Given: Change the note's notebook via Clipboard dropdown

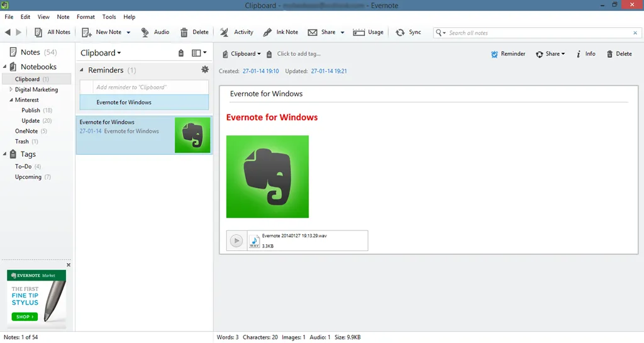Looking at the screenshot, I should (242, 54).
